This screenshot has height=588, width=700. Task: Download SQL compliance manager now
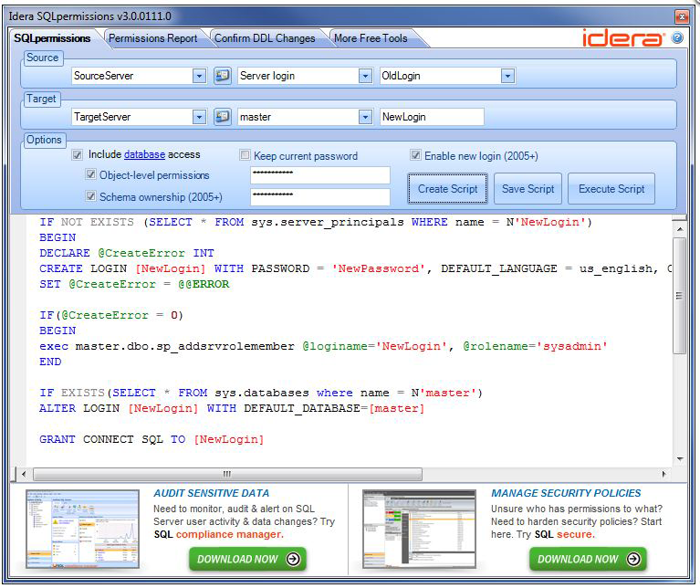247,559
